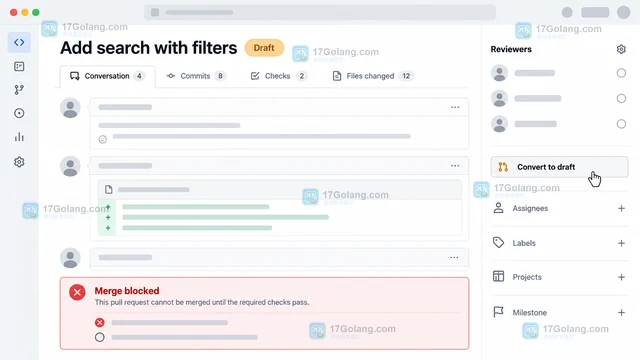
Task: Open the project board sidebar icon
Action: point(19,67)
